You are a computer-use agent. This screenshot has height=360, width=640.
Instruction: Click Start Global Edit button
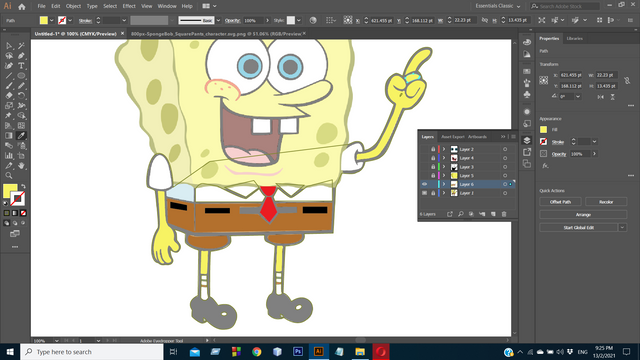click(579, 227)
